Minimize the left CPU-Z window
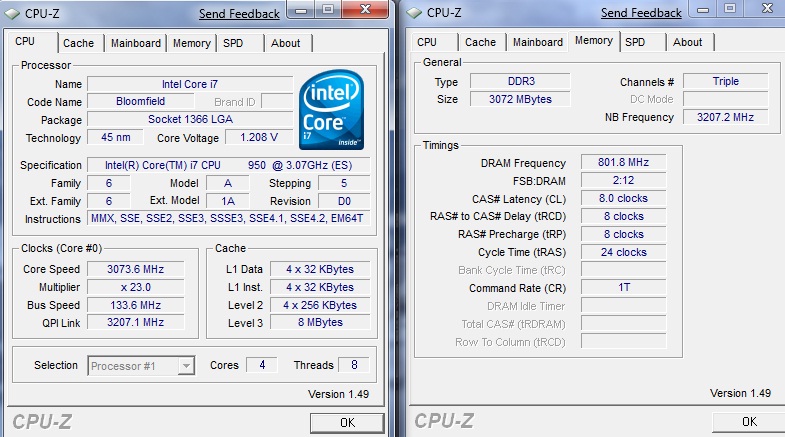This screenshot has height=437, width=785. pos(301,10)
